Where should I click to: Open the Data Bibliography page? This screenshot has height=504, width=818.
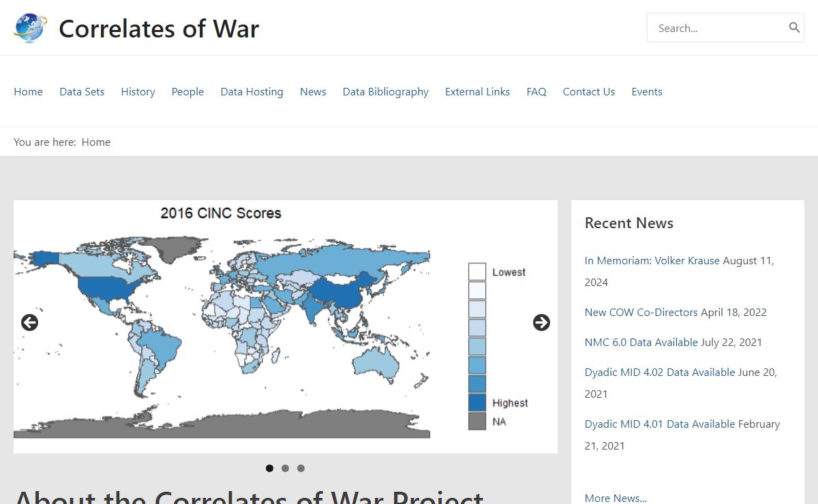386,91
